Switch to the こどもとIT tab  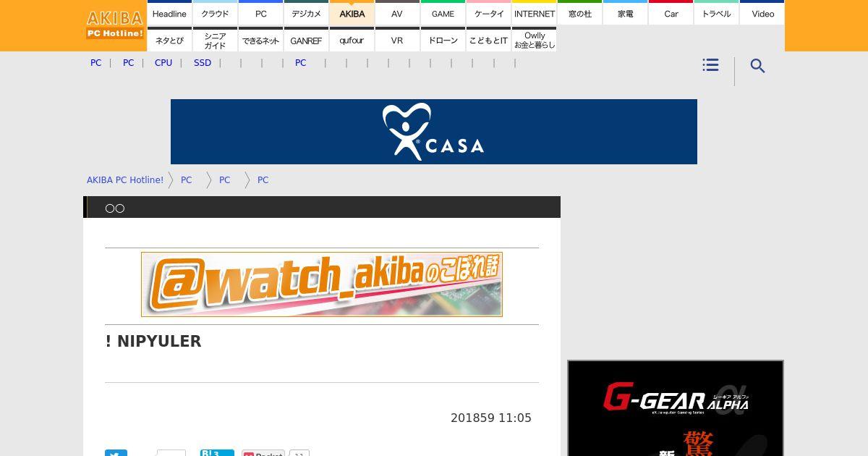(x=489, y=41)
